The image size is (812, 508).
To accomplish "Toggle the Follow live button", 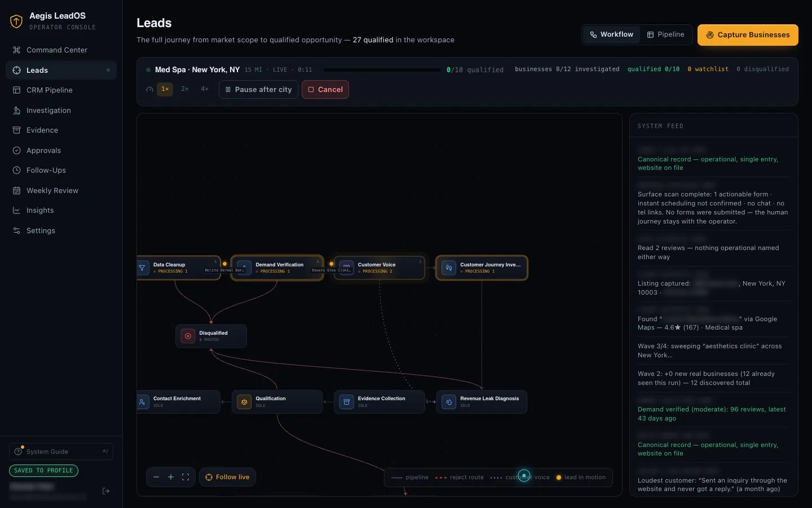I will tap(228, 477).
